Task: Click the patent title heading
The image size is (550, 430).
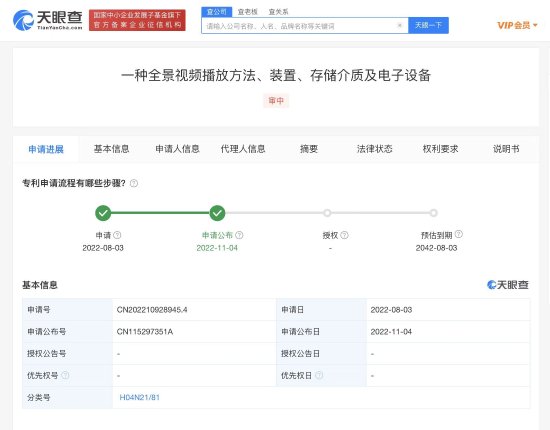Action: coord(276,75)
